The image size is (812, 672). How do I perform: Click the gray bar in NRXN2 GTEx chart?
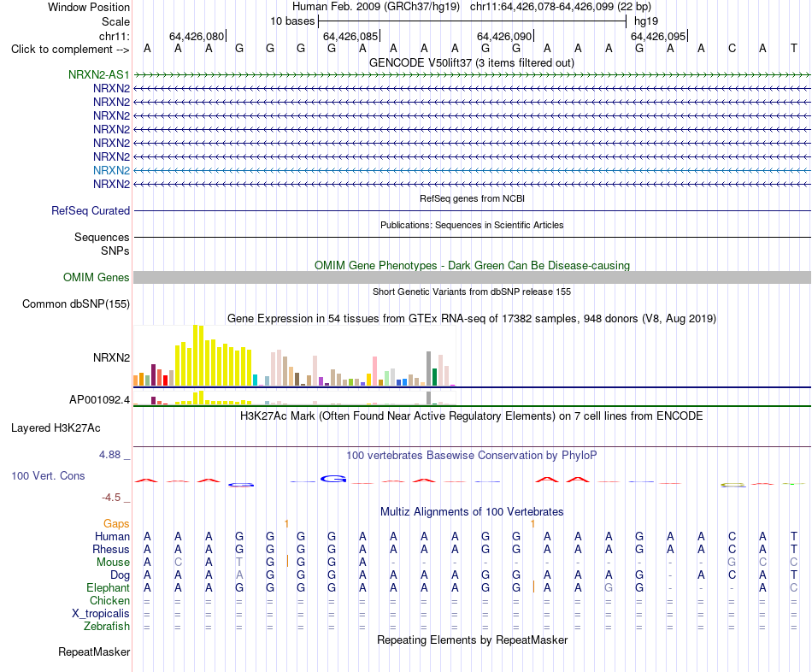[x=428, y=368]
